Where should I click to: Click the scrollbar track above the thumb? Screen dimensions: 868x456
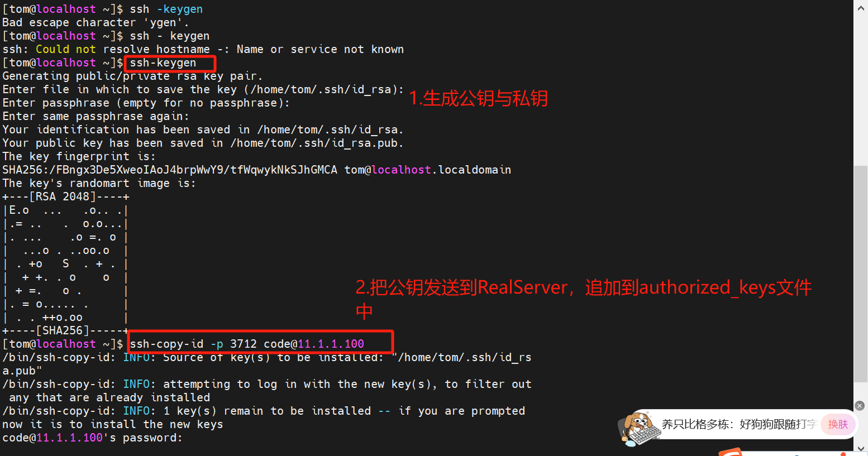[861, 89]
